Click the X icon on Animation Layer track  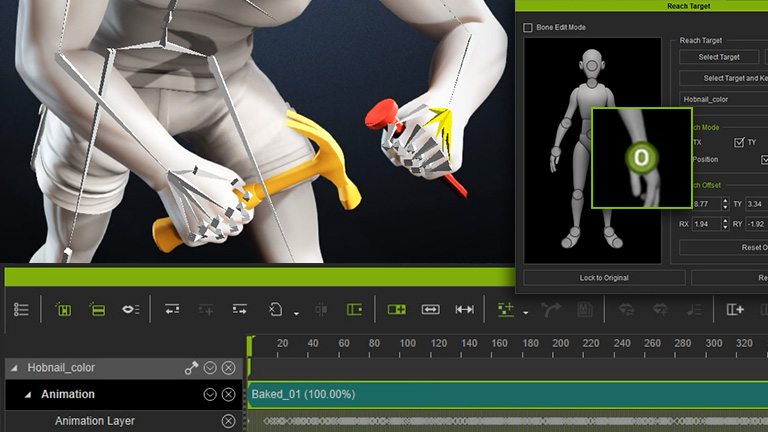pyautogui.click(x=228, y=421)
